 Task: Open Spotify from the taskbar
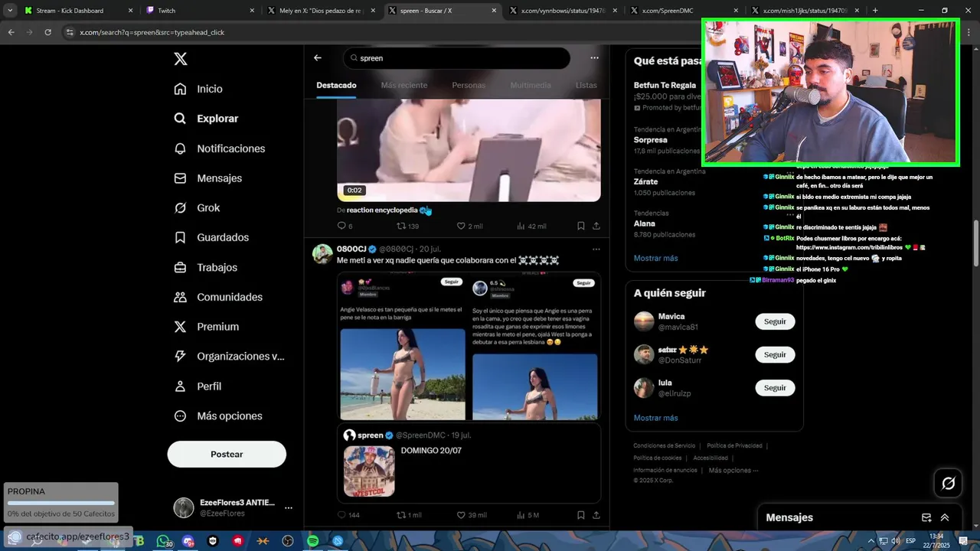coord(312,541)
